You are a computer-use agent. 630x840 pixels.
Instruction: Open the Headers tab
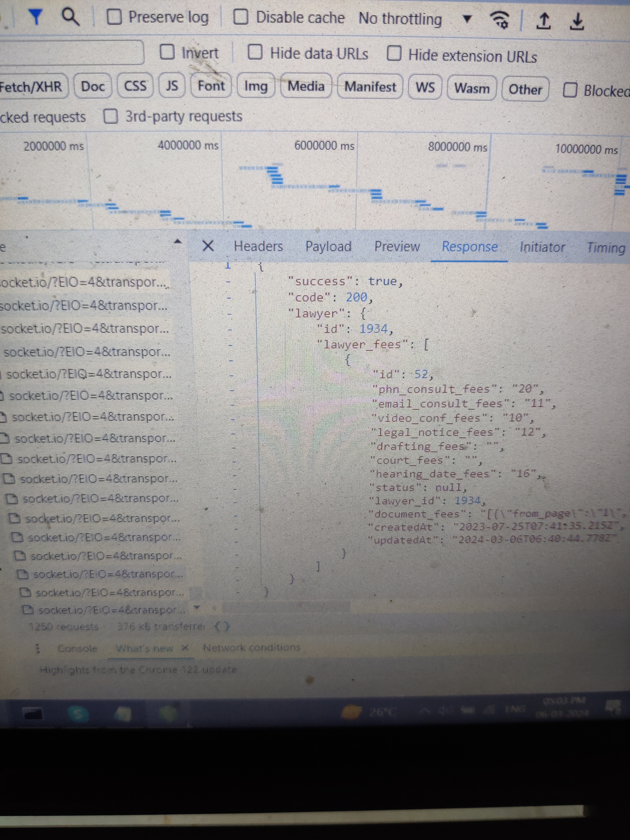(258, 246)
